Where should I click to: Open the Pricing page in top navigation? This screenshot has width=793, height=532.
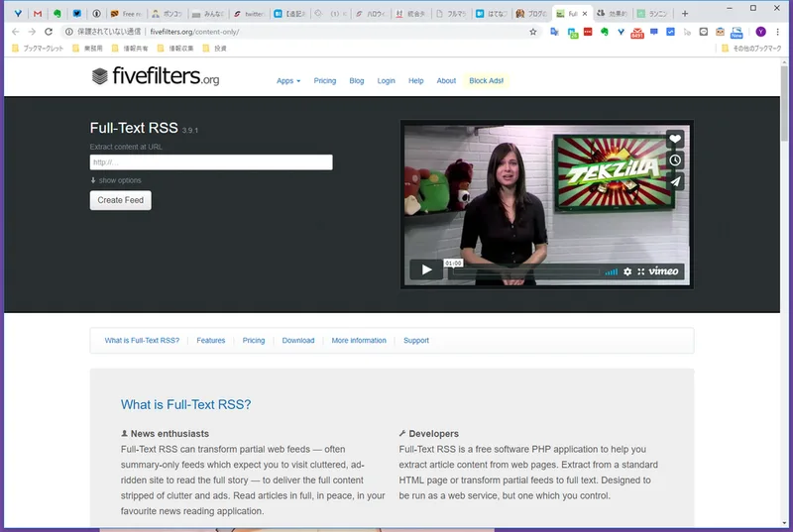[325, 81]
